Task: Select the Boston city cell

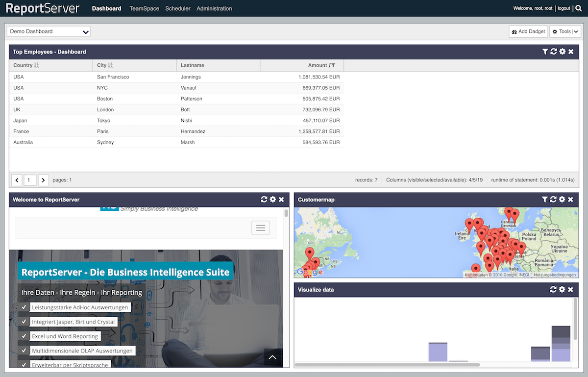Action: [134, 99]
